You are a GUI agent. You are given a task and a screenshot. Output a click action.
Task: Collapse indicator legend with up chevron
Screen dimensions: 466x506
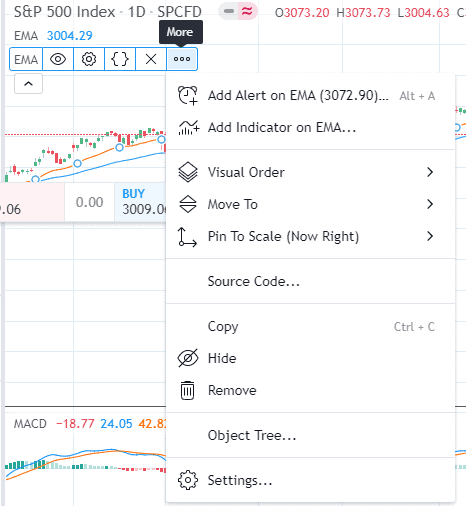[x=28, y=84]
